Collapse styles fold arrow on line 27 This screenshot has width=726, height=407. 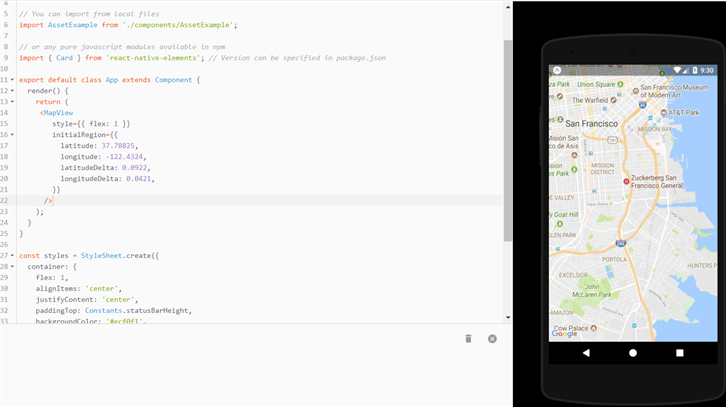[13, 256]
